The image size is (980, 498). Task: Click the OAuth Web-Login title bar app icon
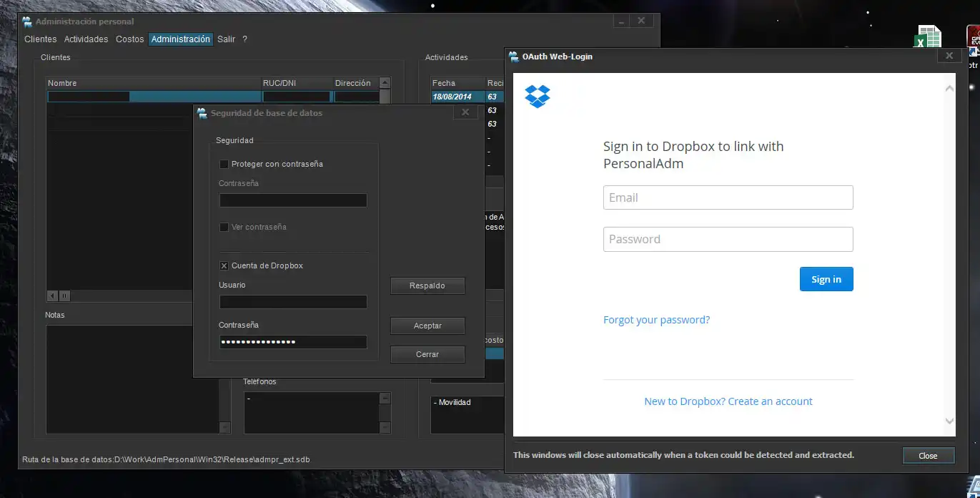click(514, 57)
